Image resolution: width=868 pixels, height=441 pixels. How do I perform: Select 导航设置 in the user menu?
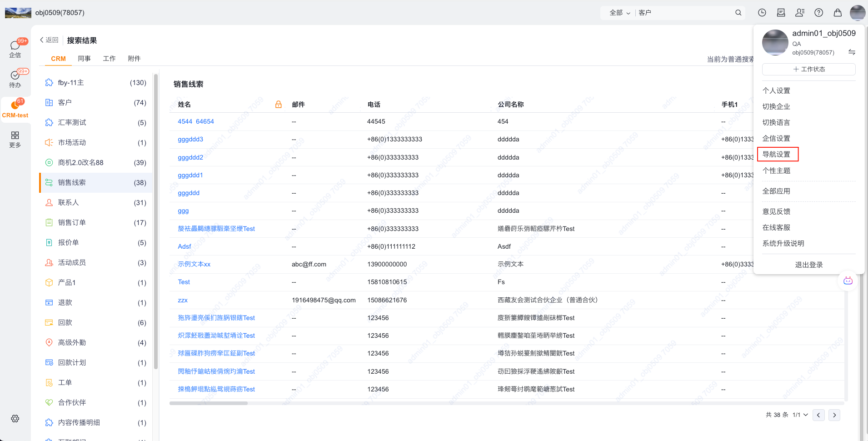776,155
